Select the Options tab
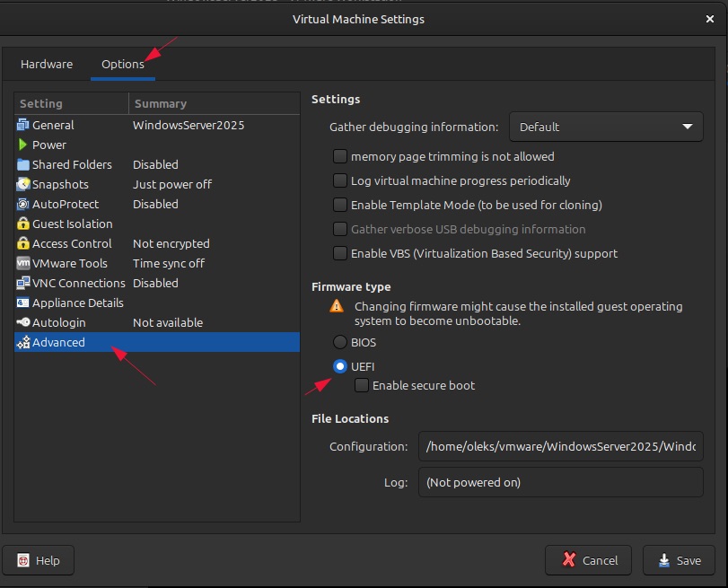Image resolution: width=728 pixels, height=588 pixels. 123,65
